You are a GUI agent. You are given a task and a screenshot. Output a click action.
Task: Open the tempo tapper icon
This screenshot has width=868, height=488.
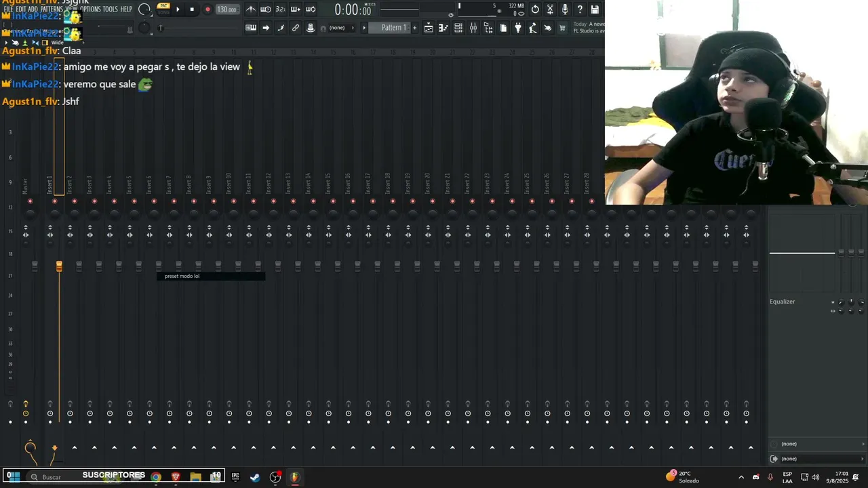[533, 28]
